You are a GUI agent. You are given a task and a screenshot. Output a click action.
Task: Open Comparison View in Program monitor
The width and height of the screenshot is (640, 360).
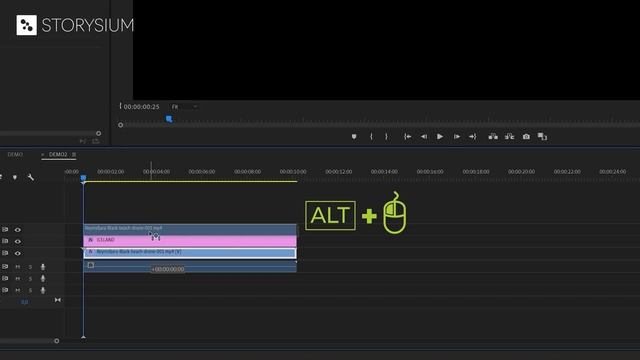[x=542, y=137]
